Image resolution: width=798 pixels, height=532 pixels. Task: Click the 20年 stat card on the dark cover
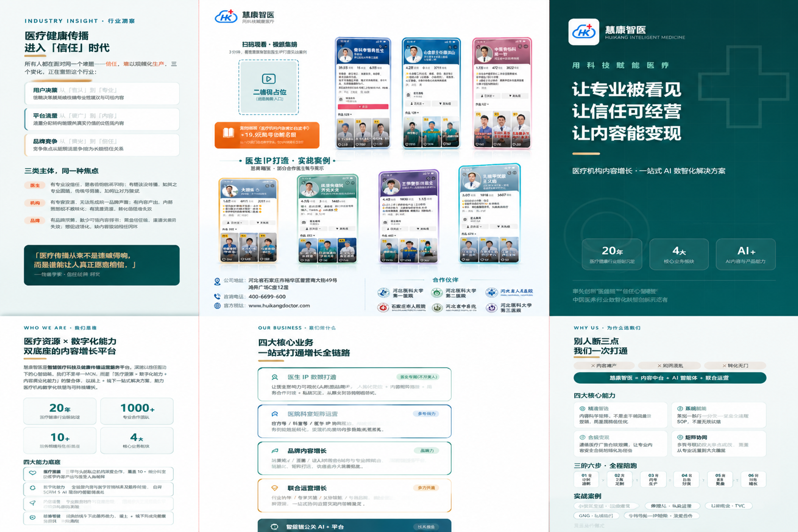[612, 254]
